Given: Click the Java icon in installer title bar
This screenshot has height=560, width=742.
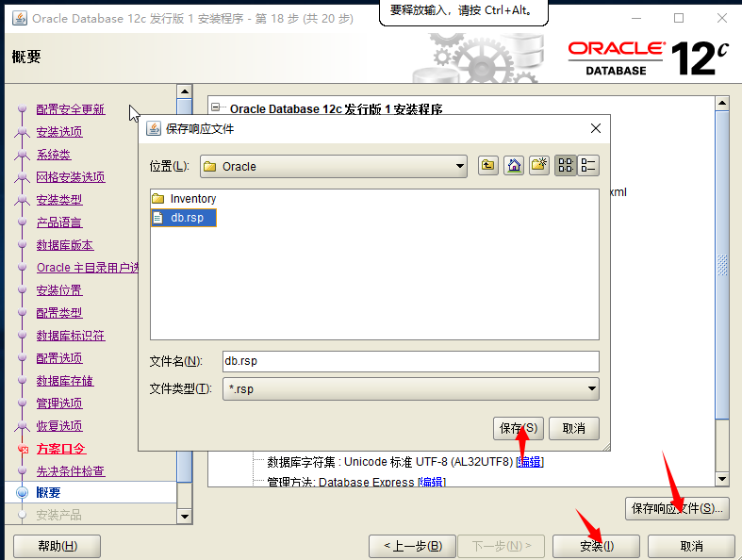Looking at the screenshot, I should click(20, 19).
